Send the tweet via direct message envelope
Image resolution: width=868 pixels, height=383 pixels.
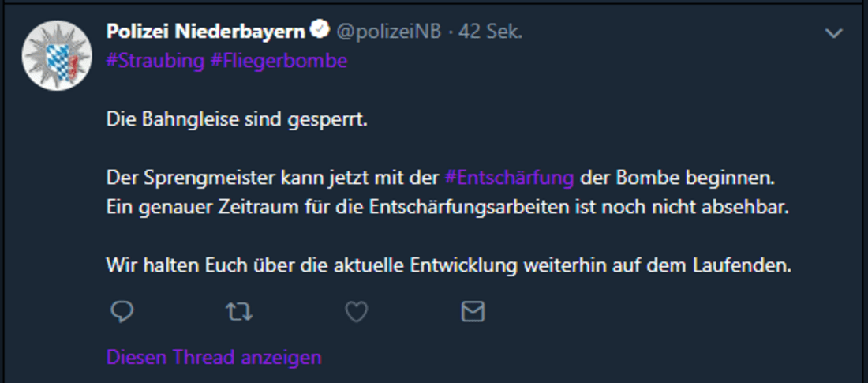(473, 313)
